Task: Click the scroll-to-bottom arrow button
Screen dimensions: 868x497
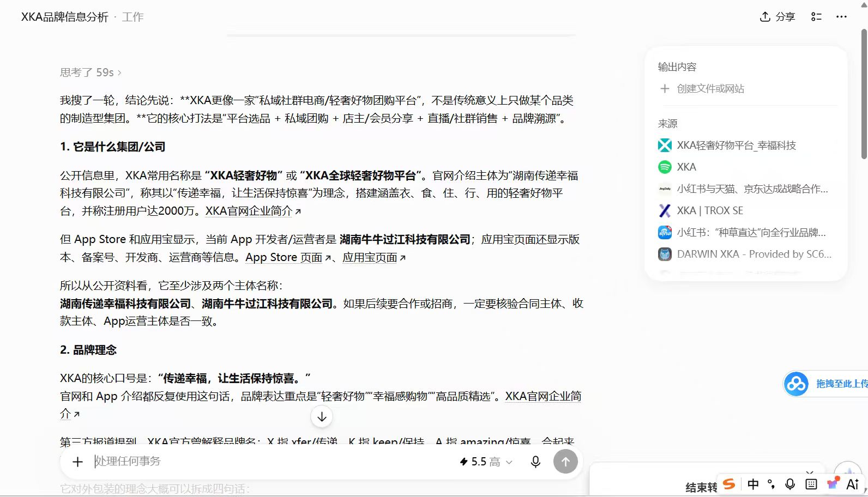Action: (x=322, y=417)
